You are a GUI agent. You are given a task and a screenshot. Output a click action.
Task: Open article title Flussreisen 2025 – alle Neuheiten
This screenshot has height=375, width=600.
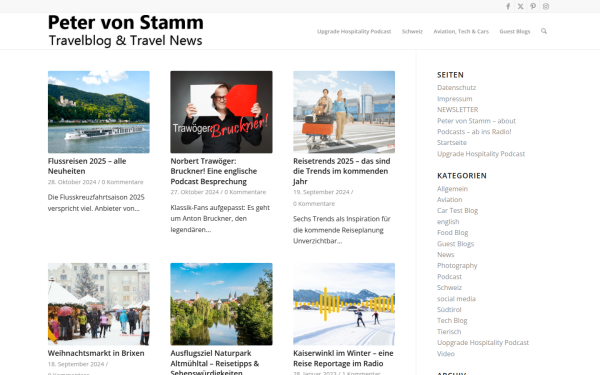coord(87,166)
